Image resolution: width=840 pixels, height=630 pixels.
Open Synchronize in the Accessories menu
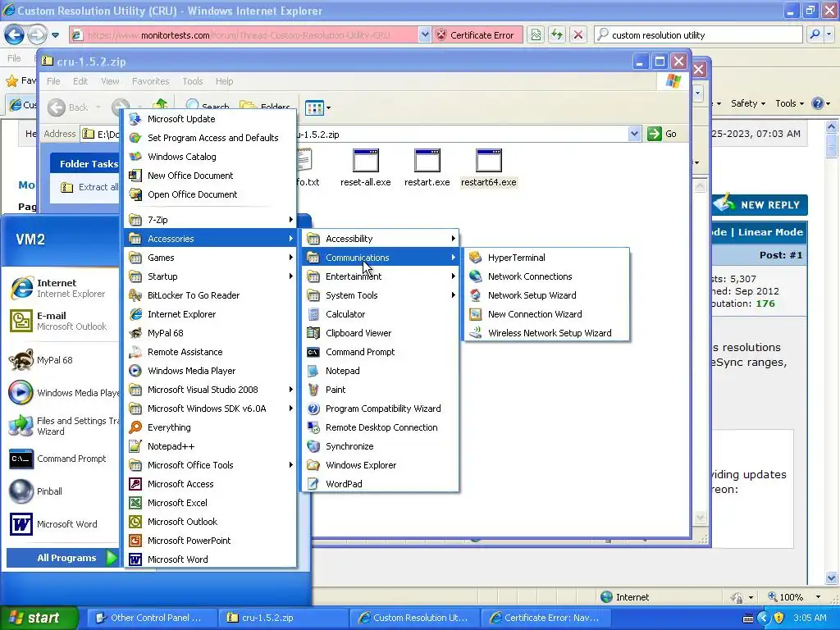pos(380,446)
